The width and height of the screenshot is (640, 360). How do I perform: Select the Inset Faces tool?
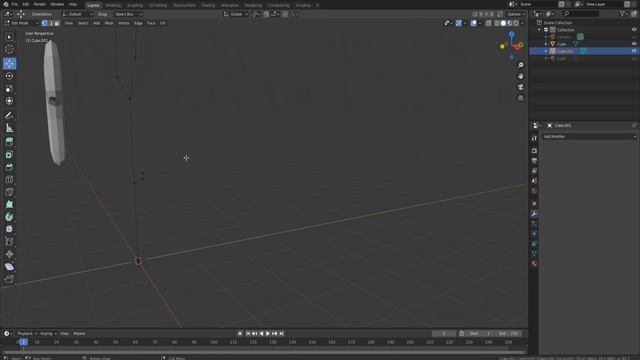tap(9, 154)
